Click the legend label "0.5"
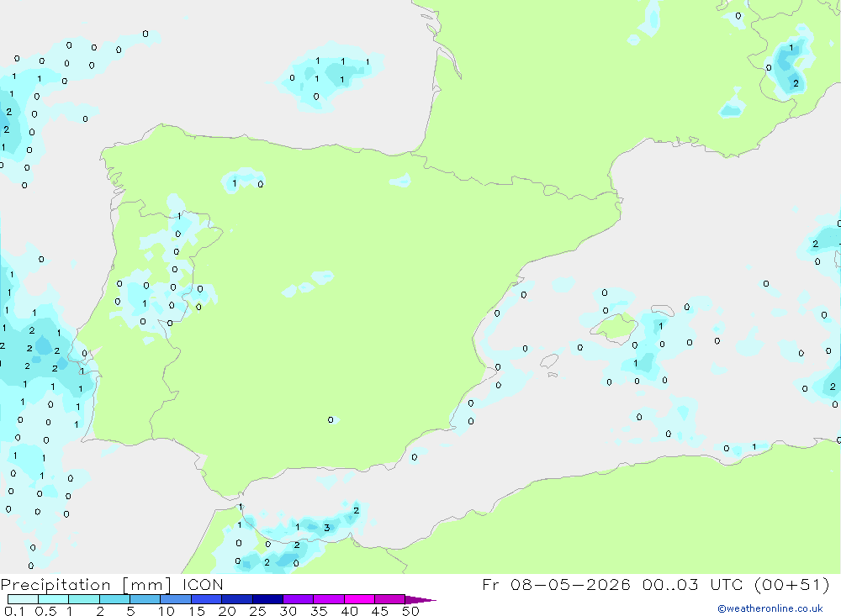The image size is (841, 616). (x=45, y=611)
